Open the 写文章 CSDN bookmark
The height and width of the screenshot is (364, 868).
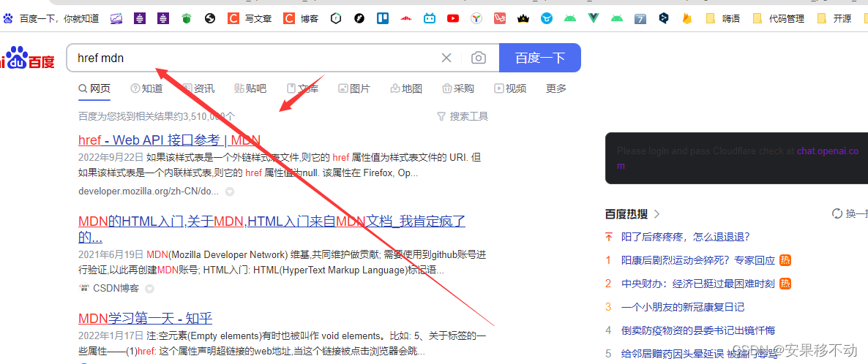tap(250, 18)
